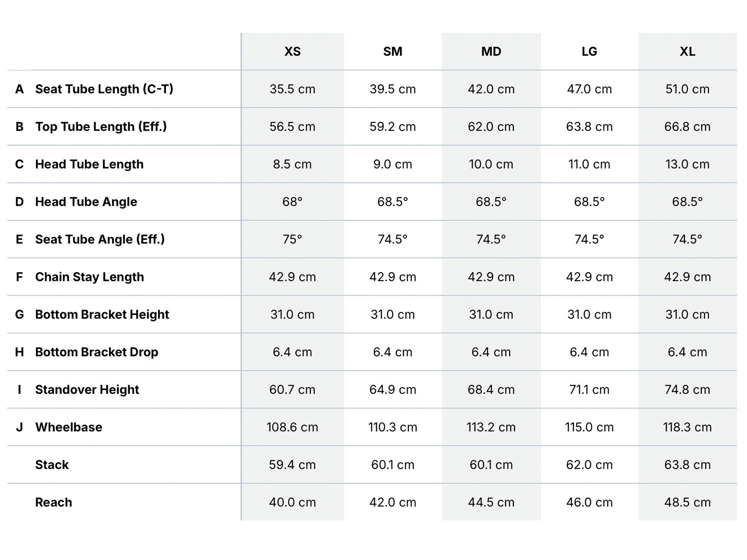This screenshot has width=747, height=560.
Task: Click the Seat Tube Length (C-T) row label
Action: [104, 89]
